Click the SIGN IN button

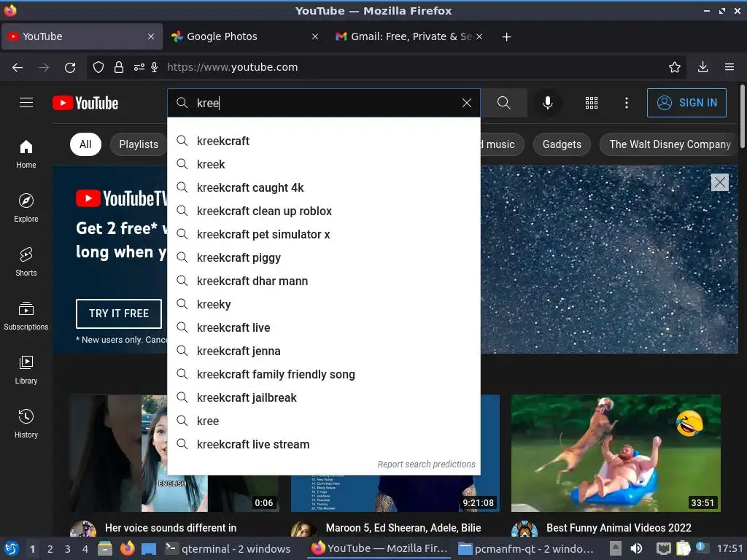tap(686, 103)
